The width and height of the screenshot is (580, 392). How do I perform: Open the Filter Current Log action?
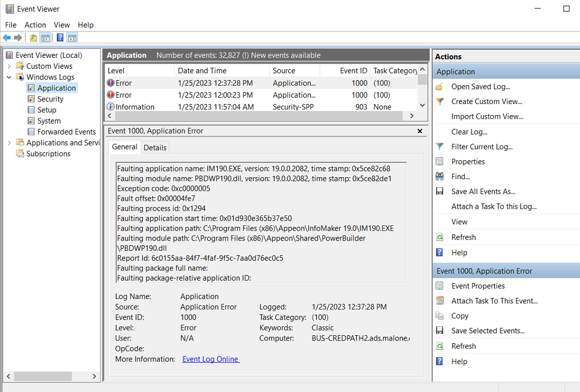[482, 147]
